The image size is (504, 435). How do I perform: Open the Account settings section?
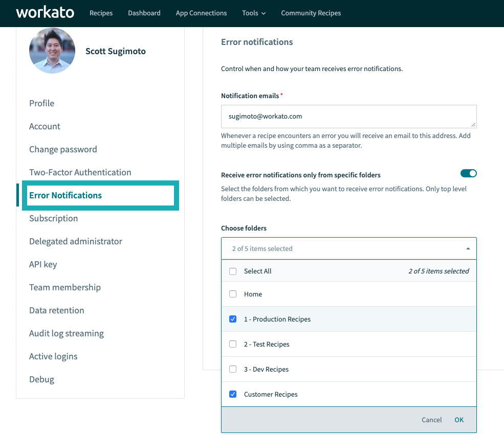(45, 126)
